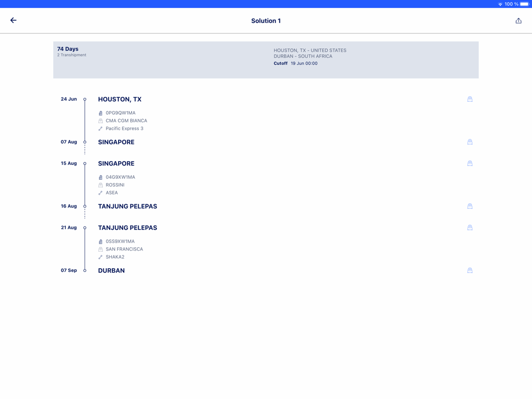Select timeline node at 15 Aug
Image resolution: width=532 pixels, height=399 pixels.
(85, 163)
